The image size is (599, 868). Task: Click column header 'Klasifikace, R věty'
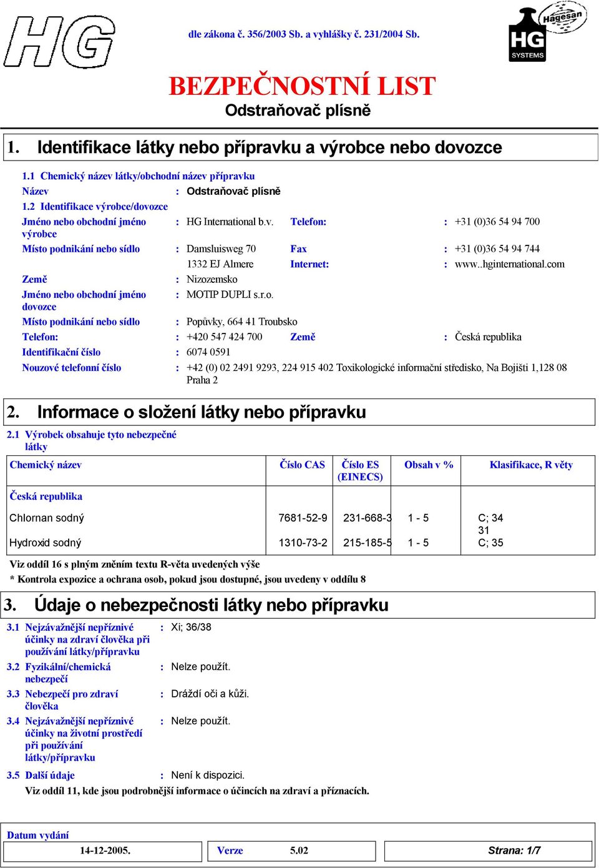531,465
